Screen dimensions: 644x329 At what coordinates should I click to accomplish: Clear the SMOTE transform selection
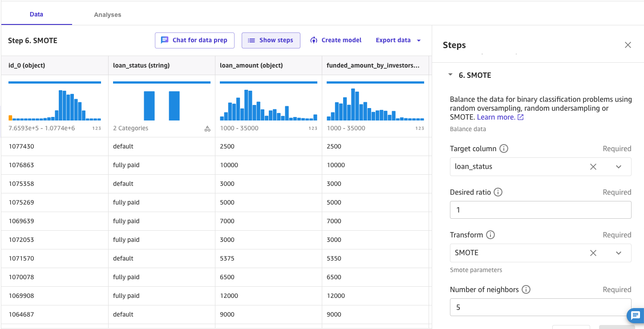coord(593,253)
